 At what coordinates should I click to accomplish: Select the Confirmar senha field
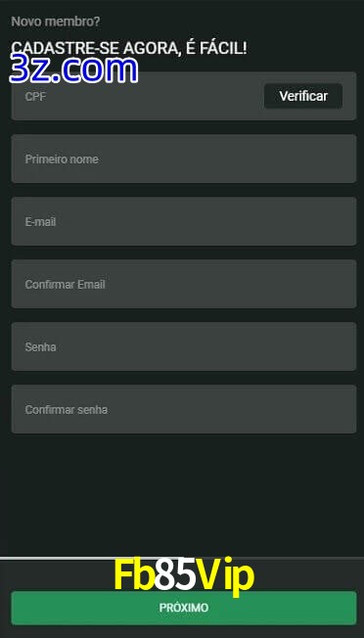tap(184, 409)
